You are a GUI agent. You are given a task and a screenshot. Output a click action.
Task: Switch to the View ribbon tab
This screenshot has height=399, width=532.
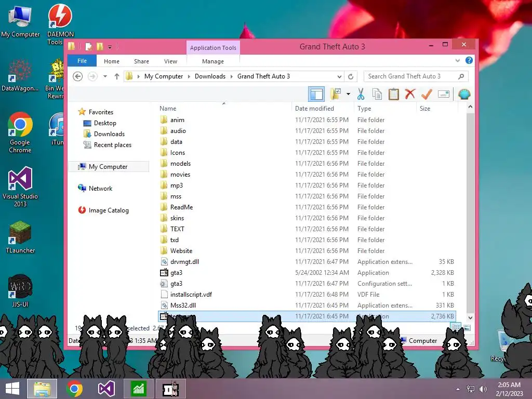pyautogui.click(x=170, y=61)
